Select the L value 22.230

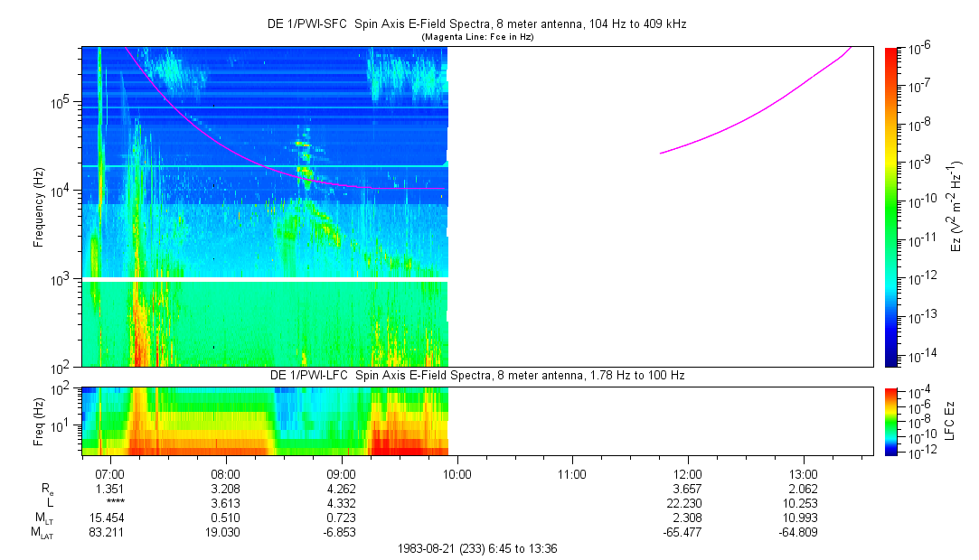(688, 502)
